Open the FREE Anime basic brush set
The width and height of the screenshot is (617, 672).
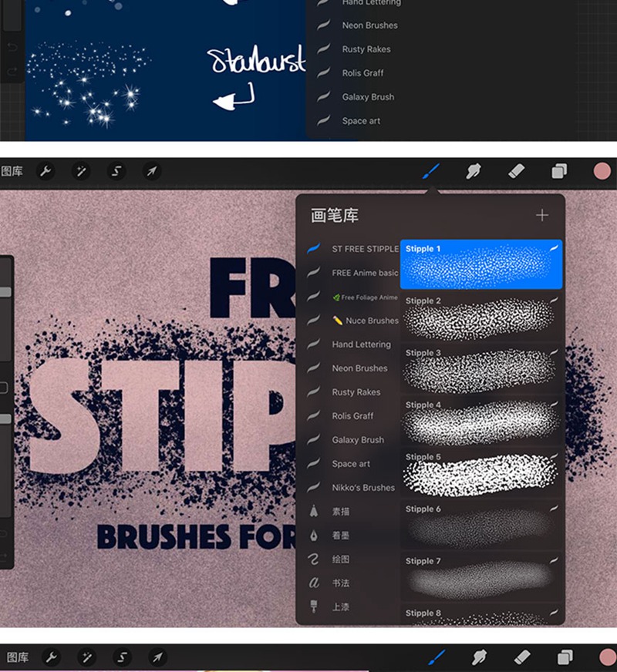point(365,273)
